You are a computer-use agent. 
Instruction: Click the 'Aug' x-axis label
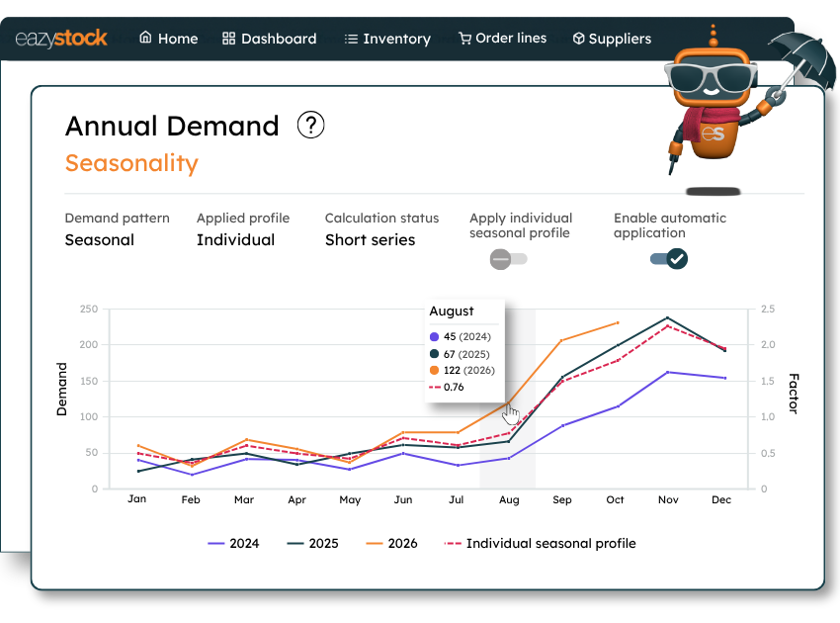click(x=510, y=499)
